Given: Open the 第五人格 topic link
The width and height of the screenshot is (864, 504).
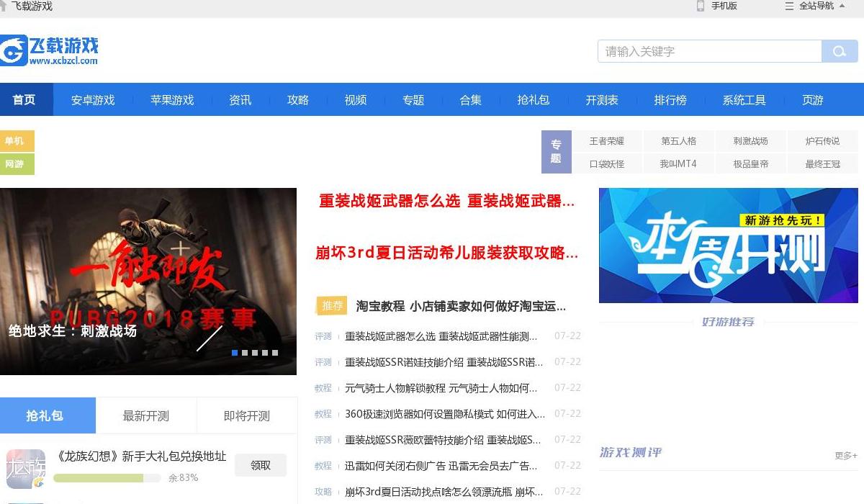Looking at the screenshot, I should (678, 141).
